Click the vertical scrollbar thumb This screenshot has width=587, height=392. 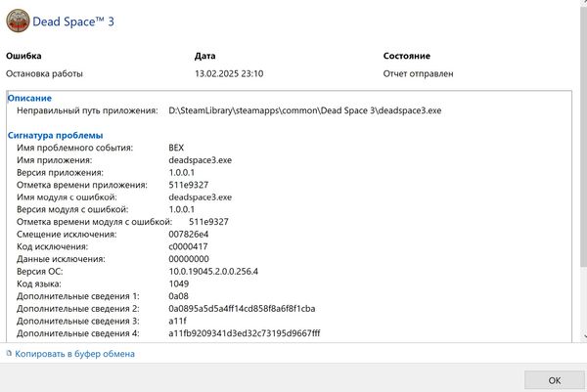click(x=583, y=137)
